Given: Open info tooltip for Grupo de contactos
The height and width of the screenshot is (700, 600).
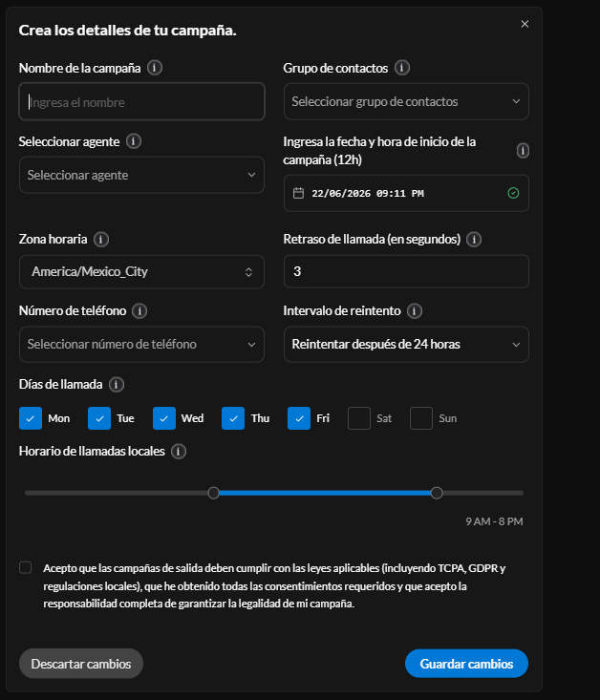Looking at the screenshot, I should [401, 68].
